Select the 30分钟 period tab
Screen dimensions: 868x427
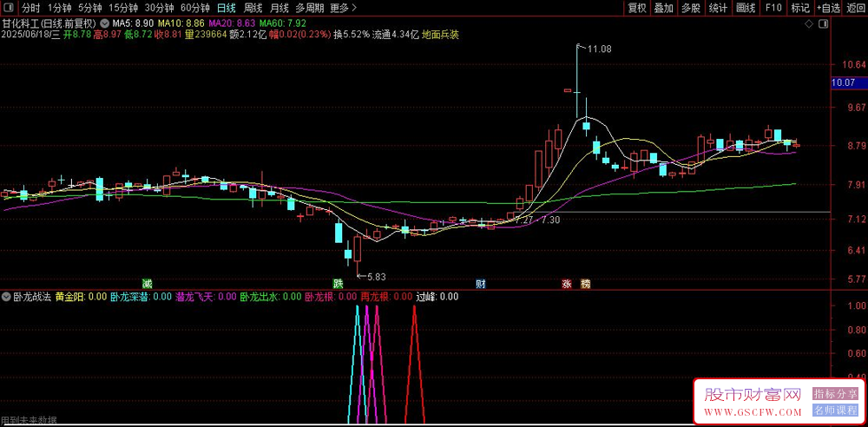(159, 8)
